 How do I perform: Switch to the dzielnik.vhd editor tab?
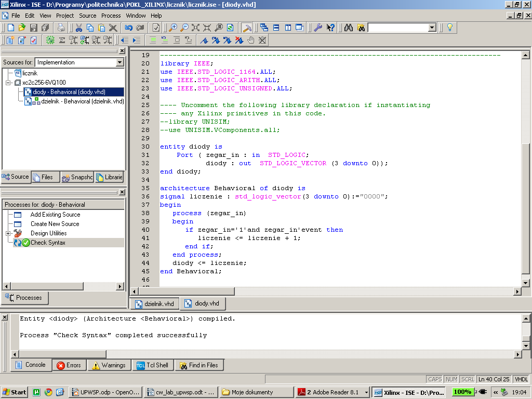pyautogui.click(x=155, y=303)
